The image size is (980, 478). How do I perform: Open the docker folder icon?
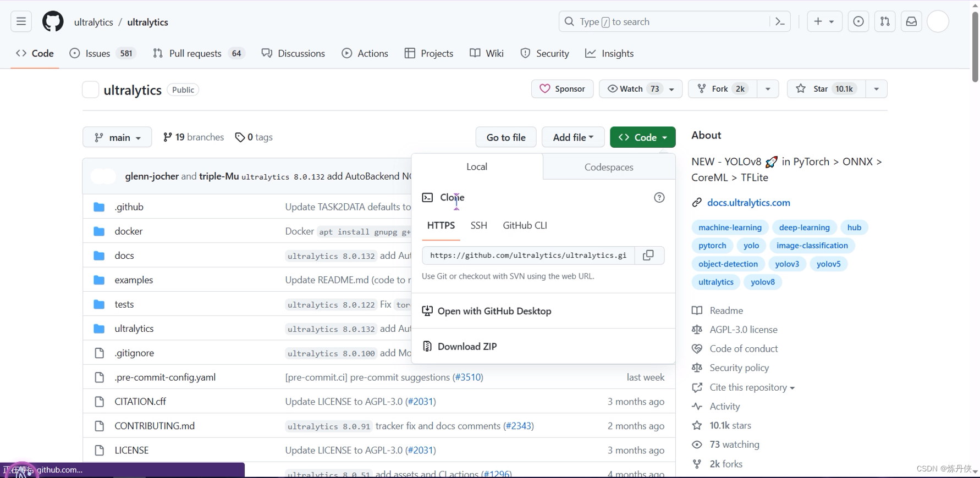(99, 231)
